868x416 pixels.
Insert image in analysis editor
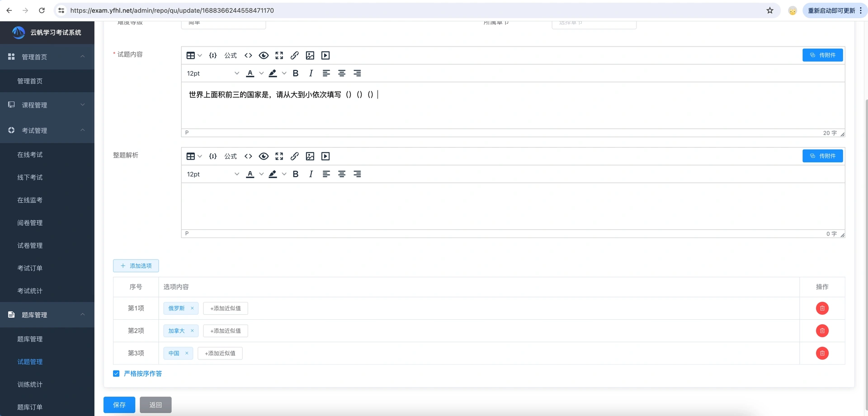point(310,156)
